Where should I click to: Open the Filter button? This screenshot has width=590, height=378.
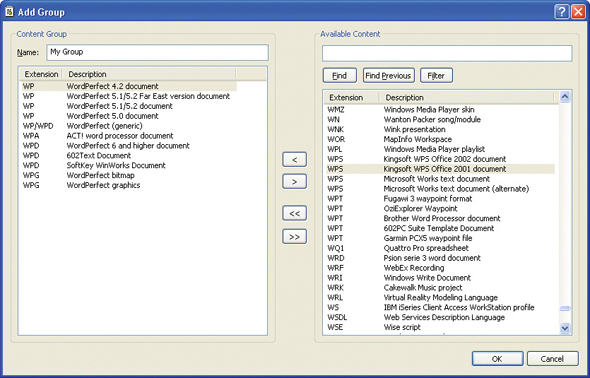[x=436, y=76]
